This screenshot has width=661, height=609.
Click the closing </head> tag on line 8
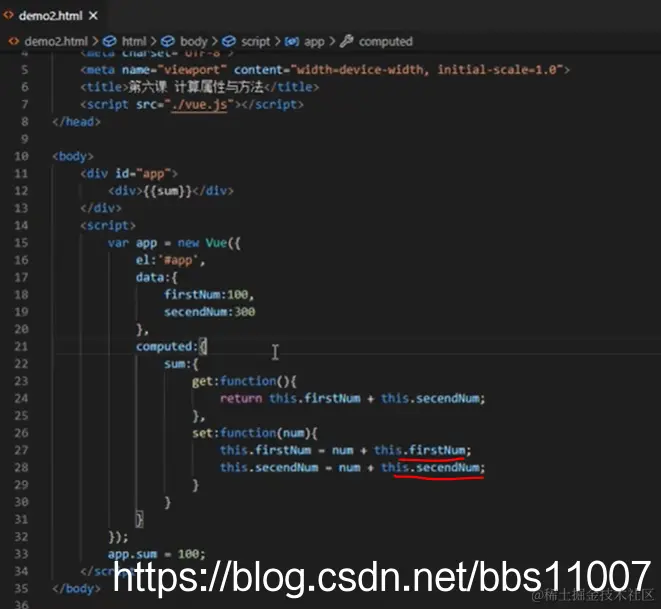(x=76, y=122)
